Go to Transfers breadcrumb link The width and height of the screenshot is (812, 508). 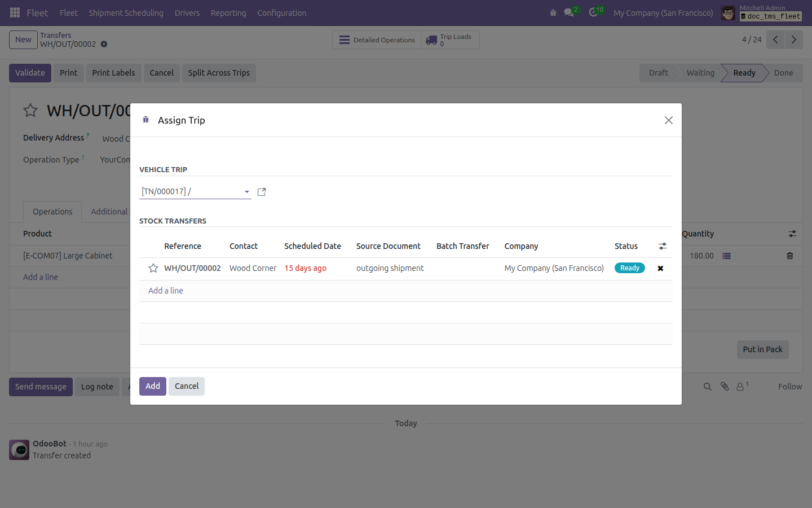click(55, 35)
